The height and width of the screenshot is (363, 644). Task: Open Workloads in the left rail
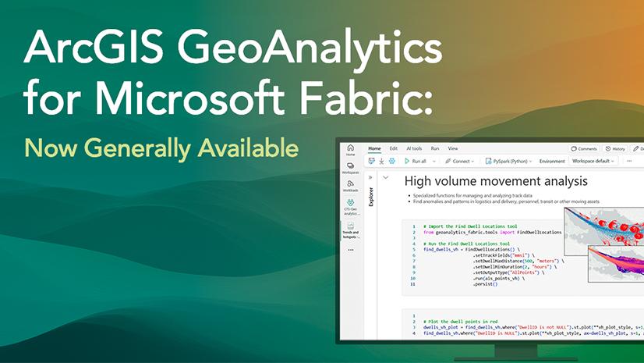click(350, 186)
